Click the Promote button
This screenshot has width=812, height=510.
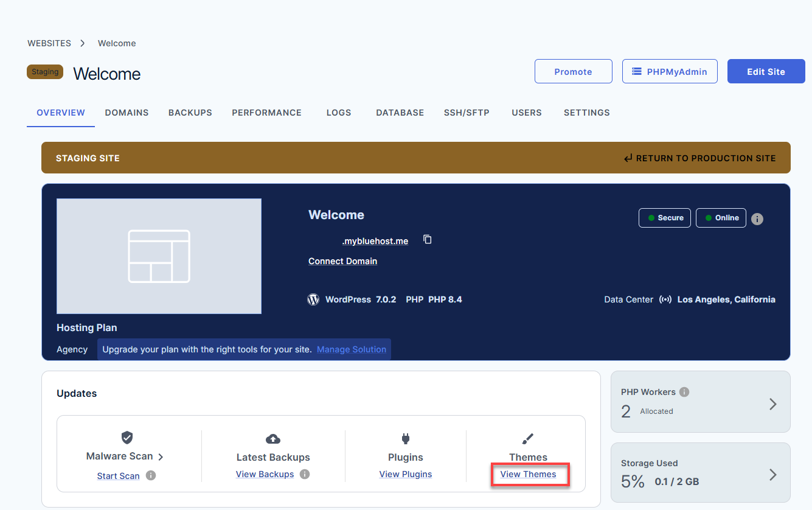tap(574, 71)
